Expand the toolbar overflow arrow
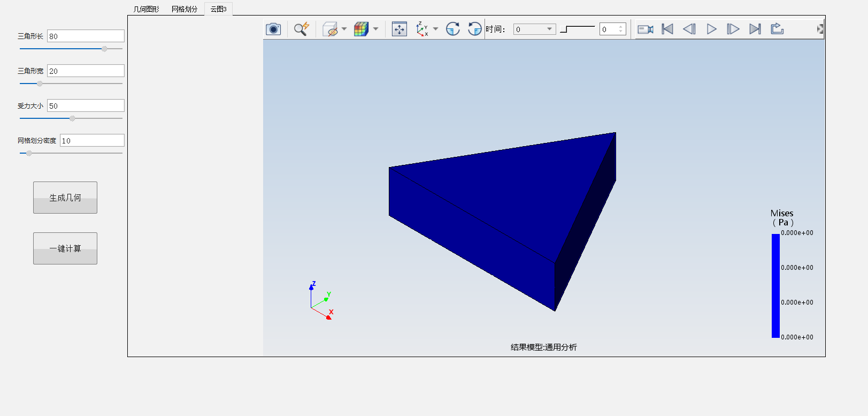 pos(820,29)
